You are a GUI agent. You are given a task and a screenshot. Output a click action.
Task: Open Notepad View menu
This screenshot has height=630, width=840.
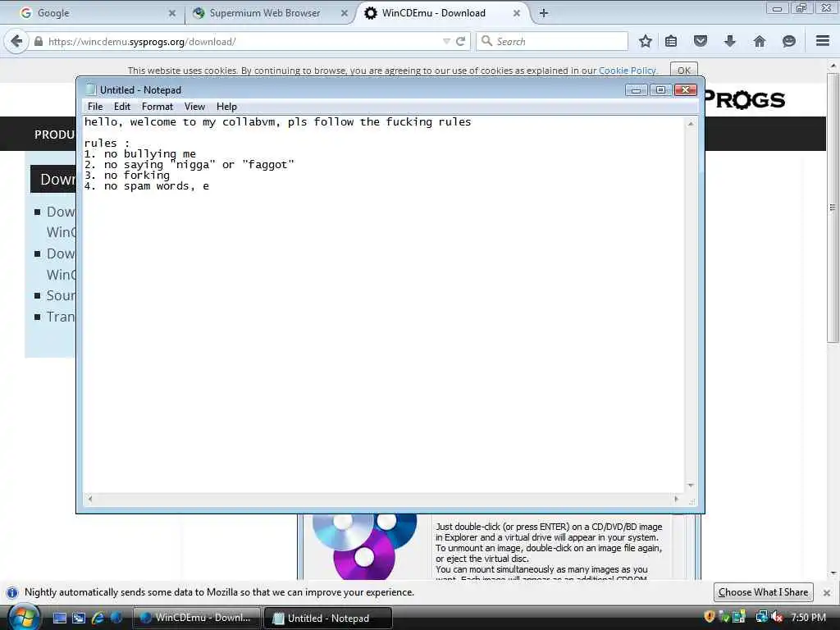[x=195, y=107]
